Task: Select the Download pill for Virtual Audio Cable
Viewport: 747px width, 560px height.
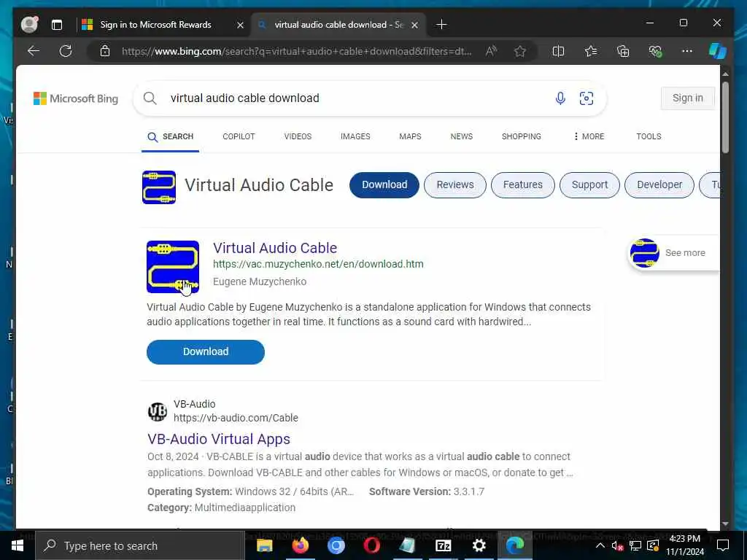Action: click(384, 184)
